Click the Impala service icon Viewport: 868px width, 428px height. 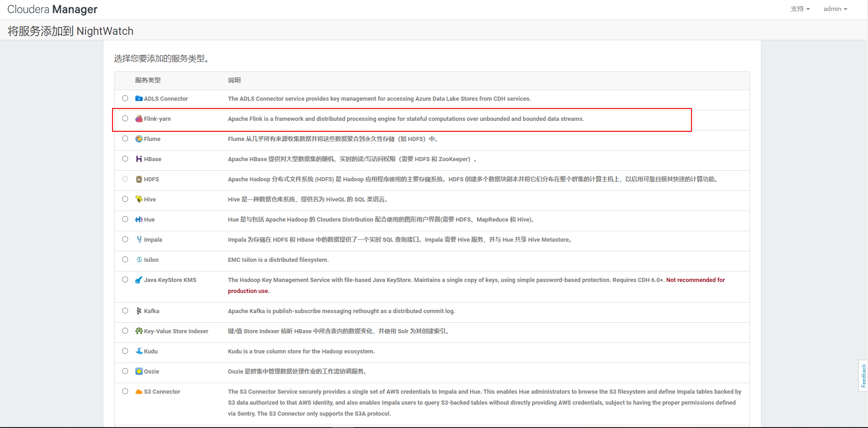[x=139, y=239]
